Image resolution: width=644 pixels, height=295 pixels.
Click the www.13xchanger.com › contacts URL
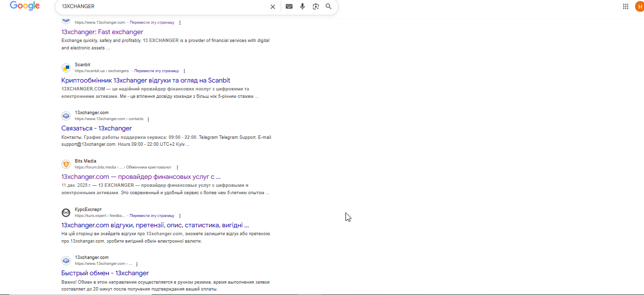click(109, 119)
